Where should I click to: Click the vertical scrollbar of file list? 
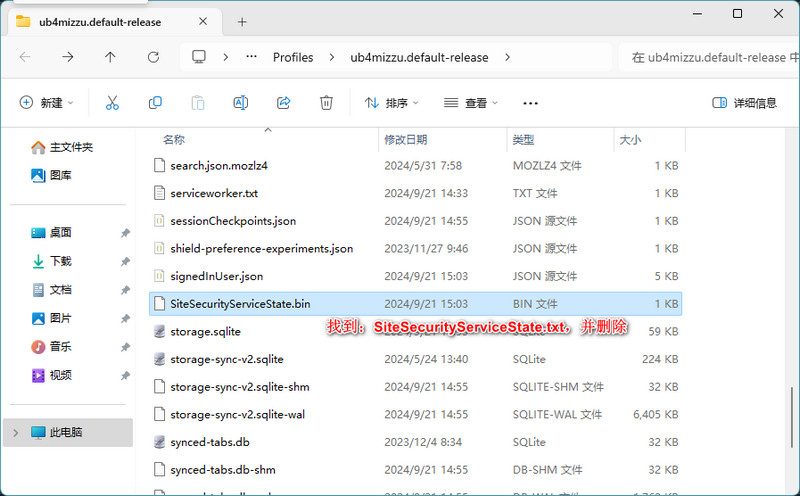(x=792, y=417)
